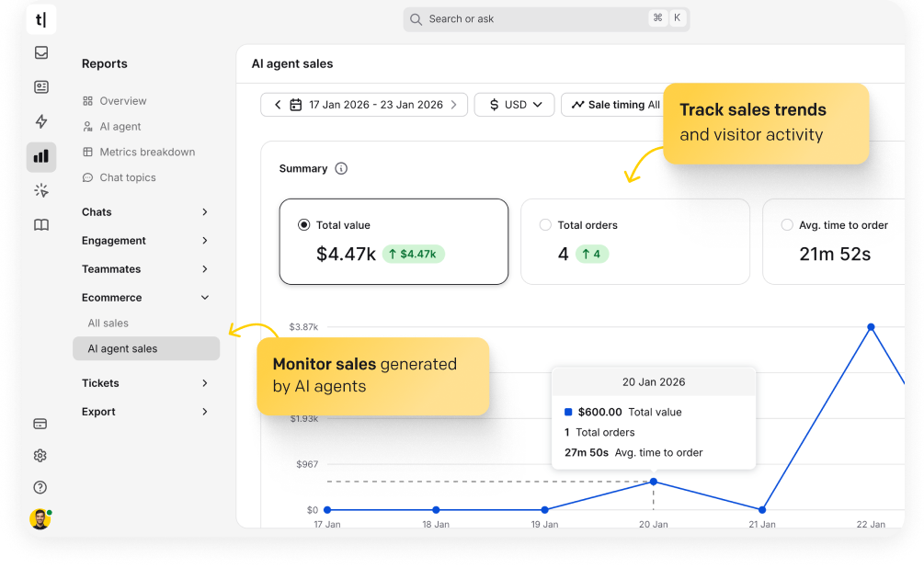The height and width of the screenshot is (579, 924).
Task: Open the AI agent sparkle icon
Action: [40, 190]
